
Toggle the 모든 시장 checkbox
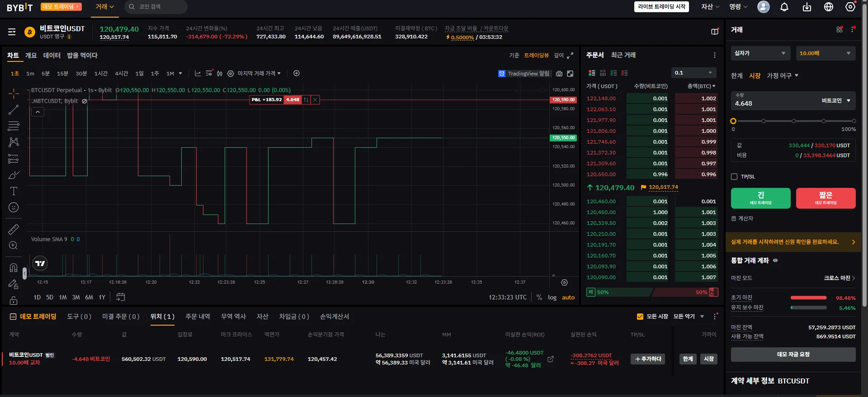click(x=640, y=317)
